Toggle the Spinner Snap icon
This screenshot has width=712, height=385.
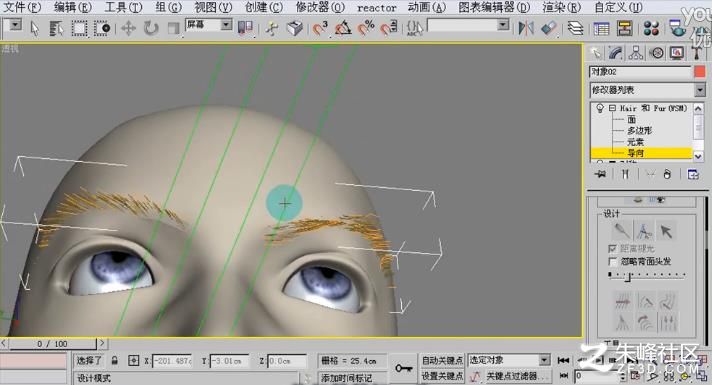coord(389,29)
